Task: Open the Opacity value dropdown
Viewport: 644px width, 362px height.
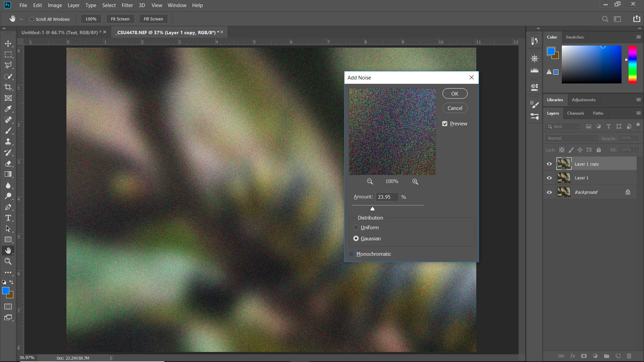Action: point(636,138)
